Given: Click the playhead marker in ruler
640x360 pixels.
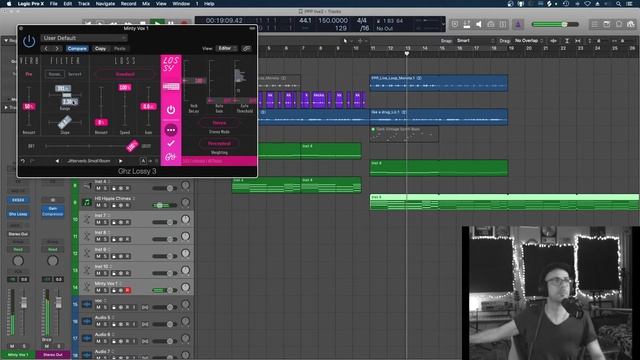Looking at the screenshot, I should click(407, 53).
